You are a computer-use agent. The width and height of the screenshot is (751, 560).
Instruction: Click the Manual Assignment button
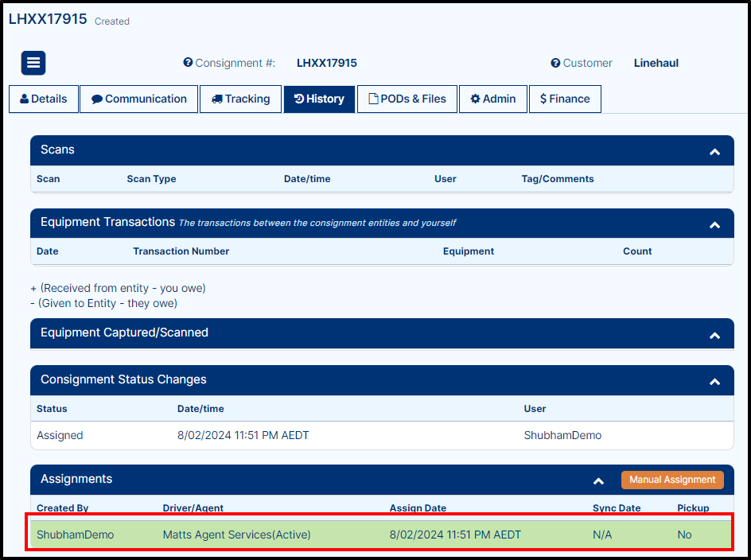[x=672, y=480]
